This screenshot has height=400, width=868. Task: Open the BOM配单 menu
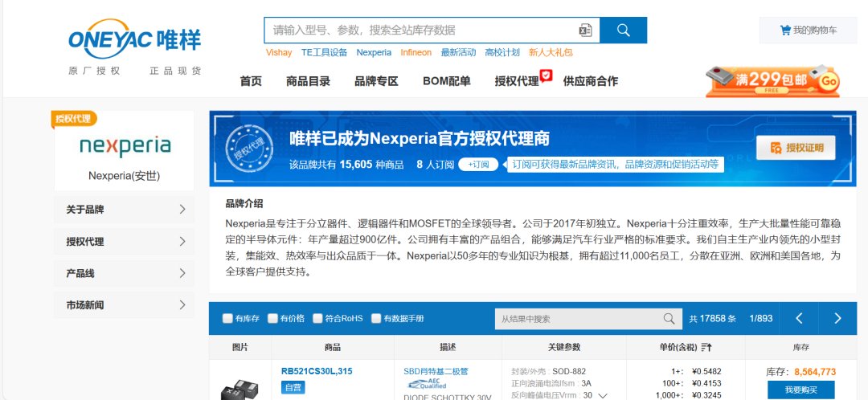pos(447,81)
